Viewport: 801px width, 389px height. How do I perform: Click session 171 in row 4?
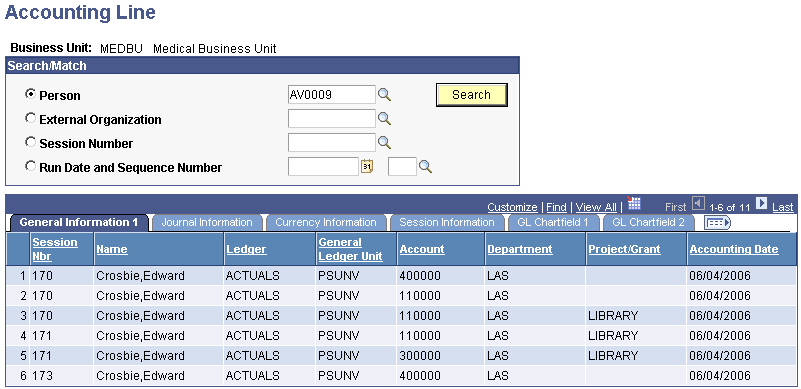[42, 336]
